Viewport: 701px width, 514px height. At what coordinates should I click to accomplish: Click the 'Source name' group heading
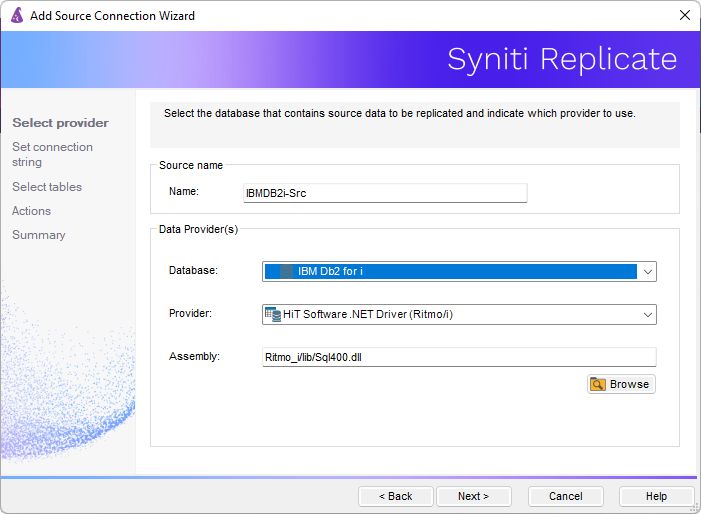point(191,165)
